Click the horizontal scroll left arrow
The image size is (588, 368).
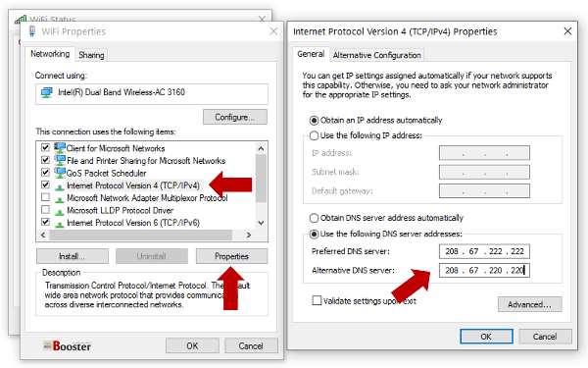coord(43,236)
